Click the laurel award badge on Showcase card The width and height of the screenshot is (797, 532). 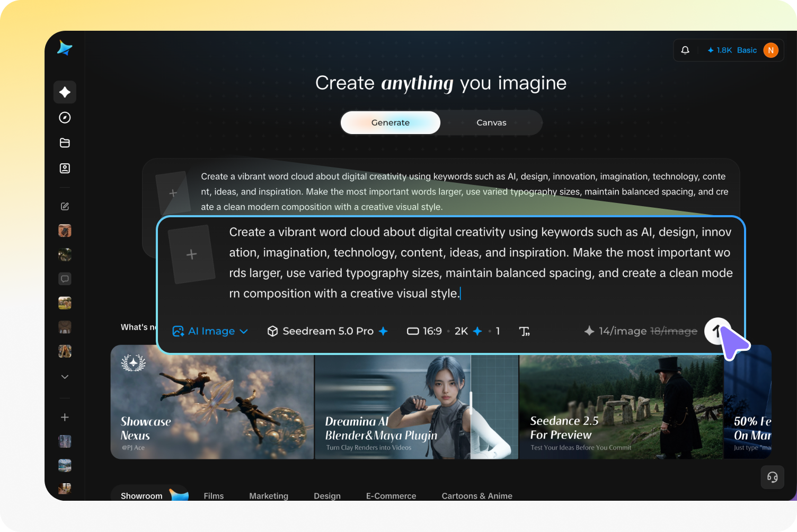coord(133,362)
